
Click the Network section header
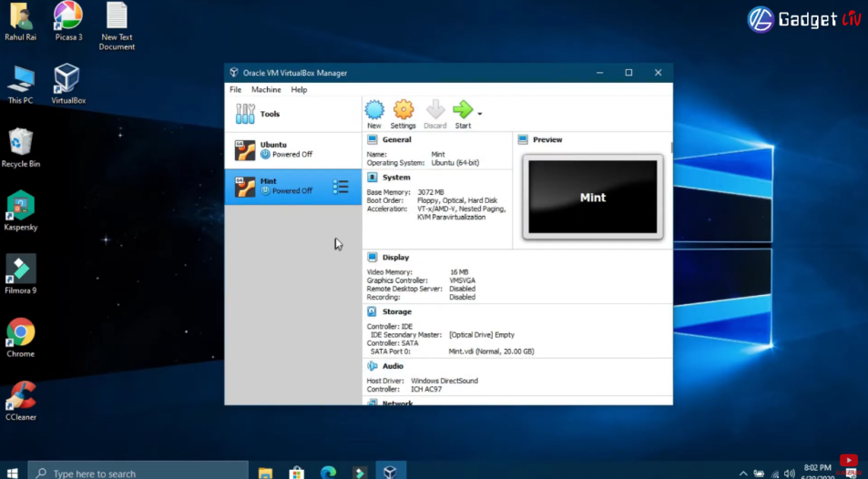[397, 403]
